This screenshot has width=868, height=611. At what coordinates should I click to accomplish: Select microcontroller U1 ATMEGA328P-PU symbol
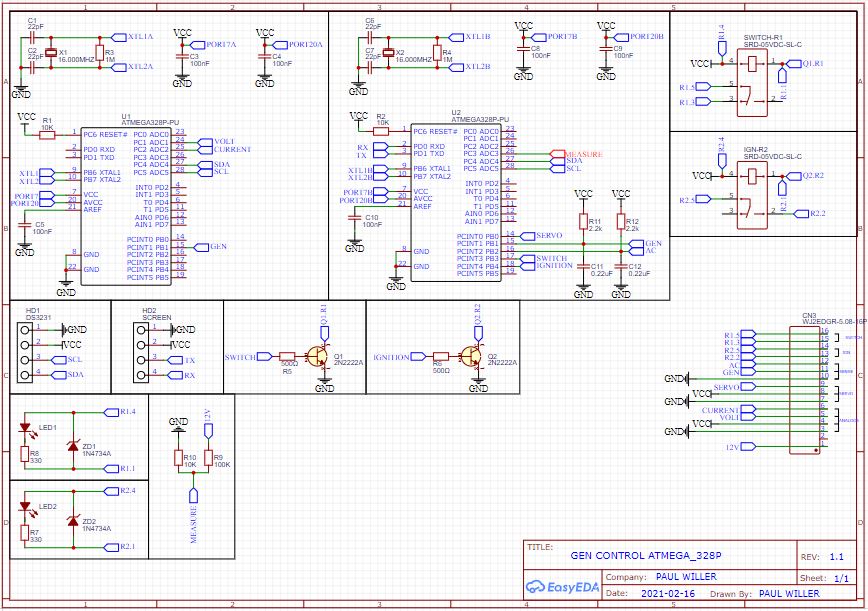[x=125, y=205]
